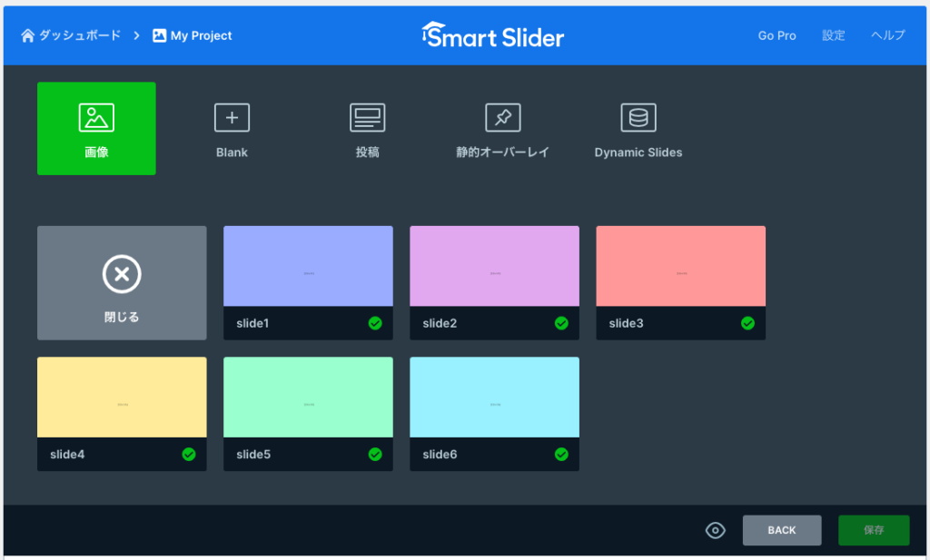Viewport: 930px width, 560px height.
Task: Choose the Blank slide icon
Action: click(232, 118)
